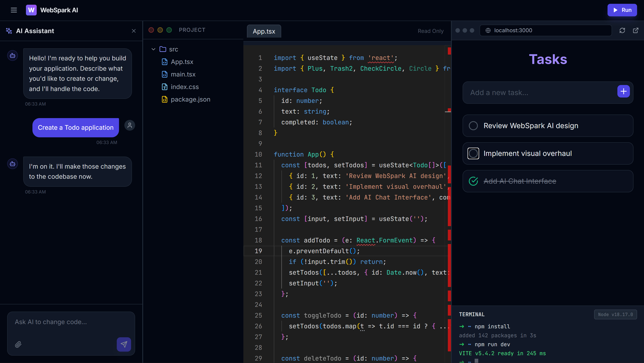
Task: Click the localhost:3000 address bar
Action: [546, 30]
